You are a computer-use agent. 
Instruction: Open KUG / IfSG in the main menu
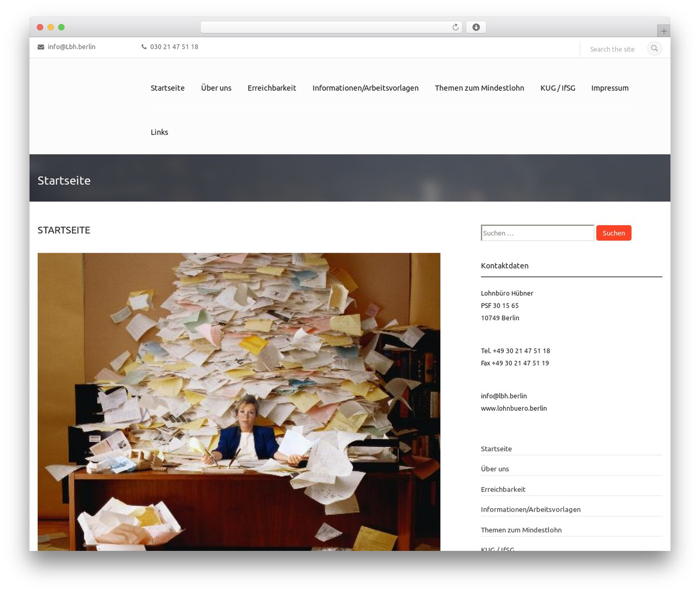point(558,88)
